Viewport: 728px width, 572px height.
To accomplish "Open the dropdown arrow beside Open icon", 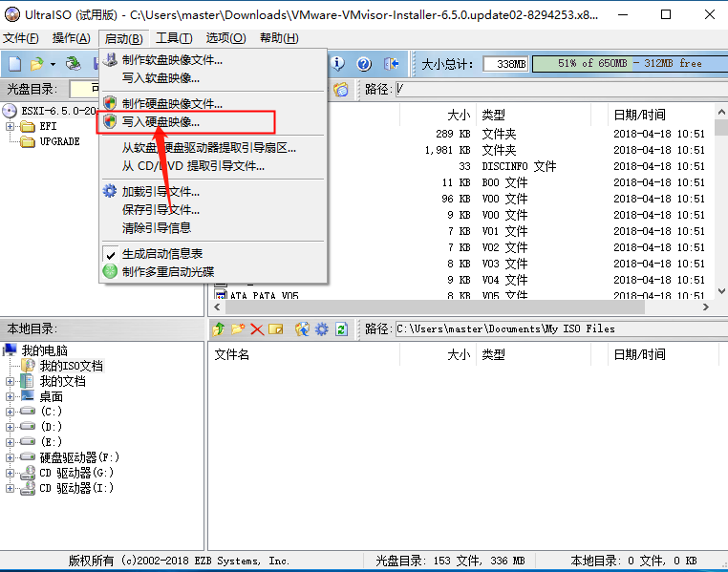I will pyautogui.click(x=53, y=64).
